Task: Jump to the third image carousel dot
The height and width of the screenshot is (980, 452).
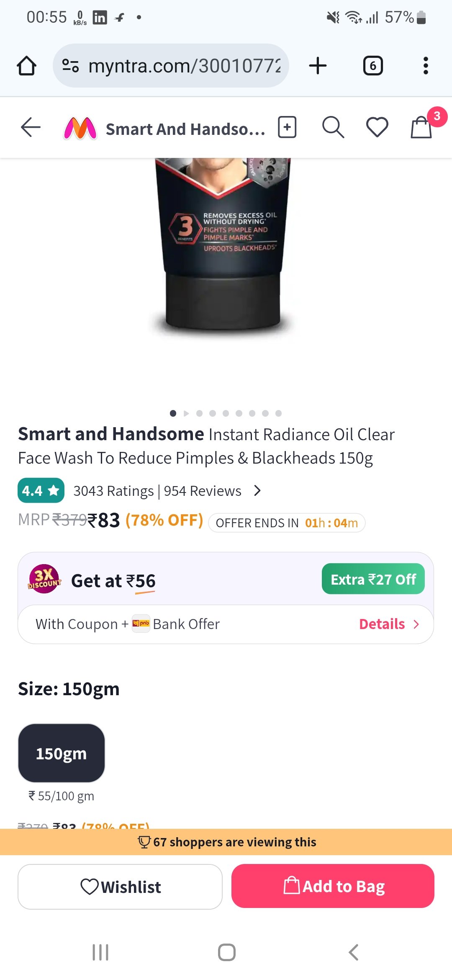Action: (x=199, y=413)
